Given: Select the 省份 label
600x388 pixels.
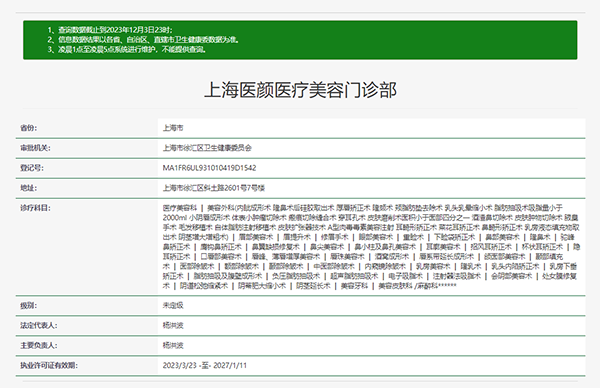Looking at the screenshot, I should click(x=29, y=128).
